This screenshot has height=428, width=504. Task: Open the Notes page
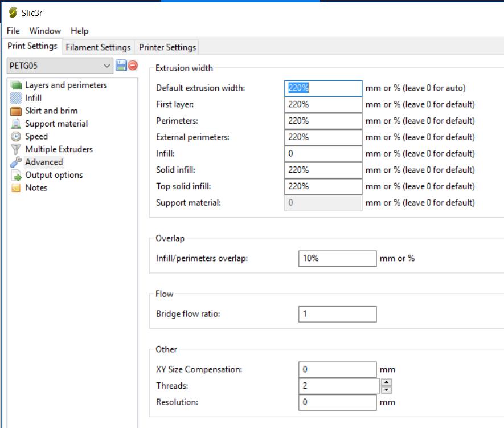point(36,187)
